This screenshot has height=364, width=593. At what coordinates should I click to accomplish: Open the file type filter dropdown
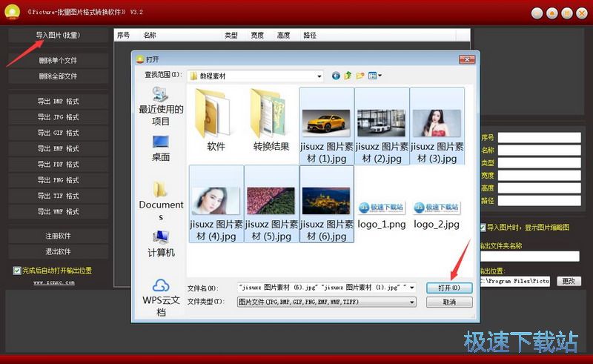coord(411,302)
